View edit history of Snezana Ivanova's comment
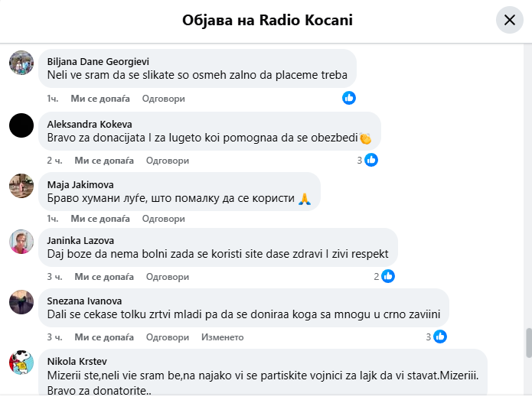The height and width of the screenshot is (400, 532). [x=222, y=337]
